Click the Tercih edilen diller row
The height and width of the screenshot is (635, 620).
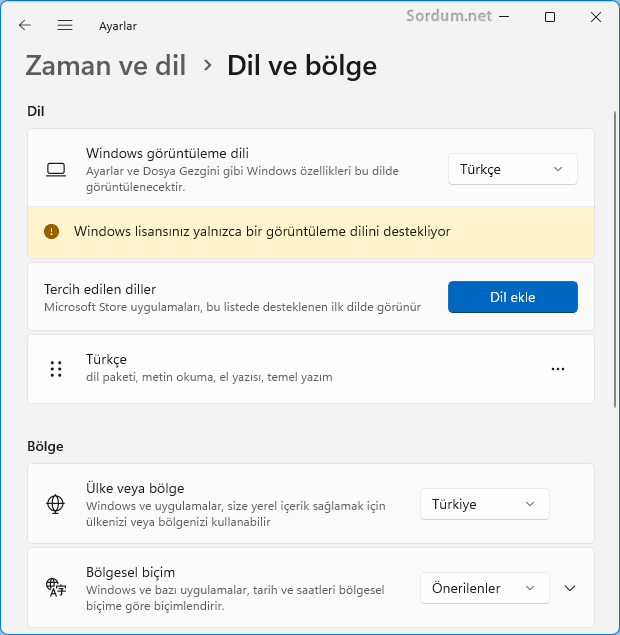point(311,296)
